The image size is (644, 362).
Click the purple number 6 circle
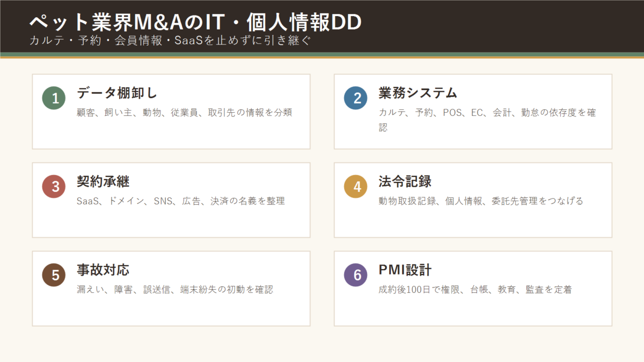pos(355,275)
